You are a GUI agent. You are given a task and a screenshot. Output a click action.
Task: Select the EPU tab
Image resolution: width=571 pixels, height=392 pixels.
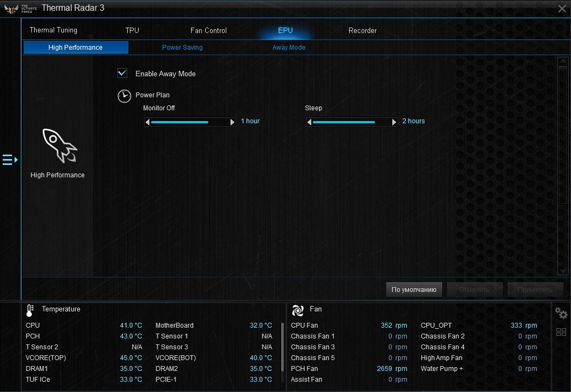click(x=285, y=30)
